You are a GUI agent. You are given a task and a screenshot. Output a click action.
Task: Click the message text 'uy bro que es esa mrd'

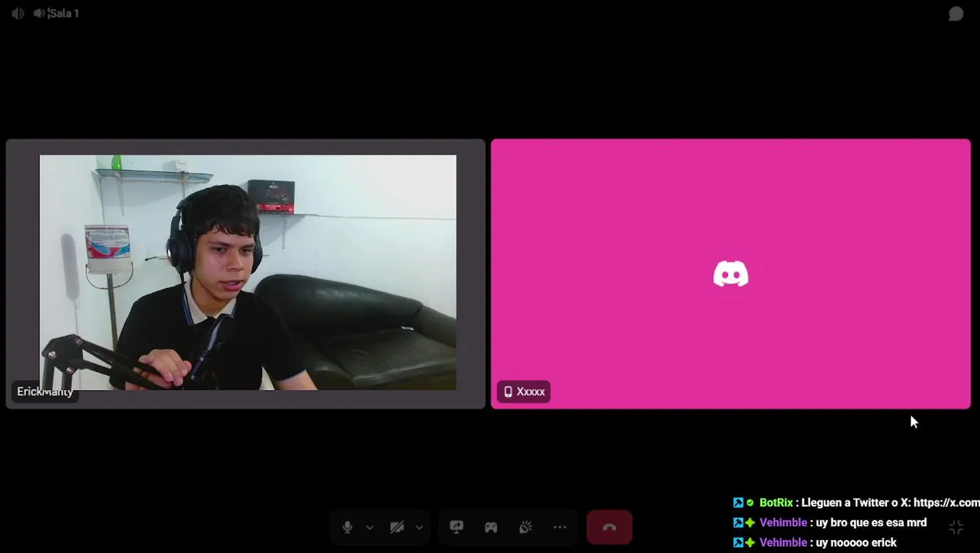coord(872,523)
